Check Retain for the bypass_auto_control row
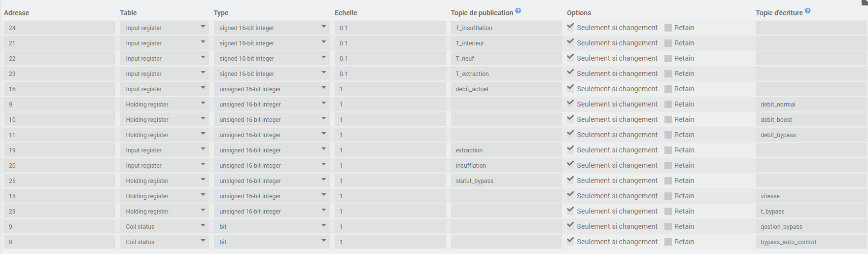Screen dimensions: 868x254 (668, 242)
